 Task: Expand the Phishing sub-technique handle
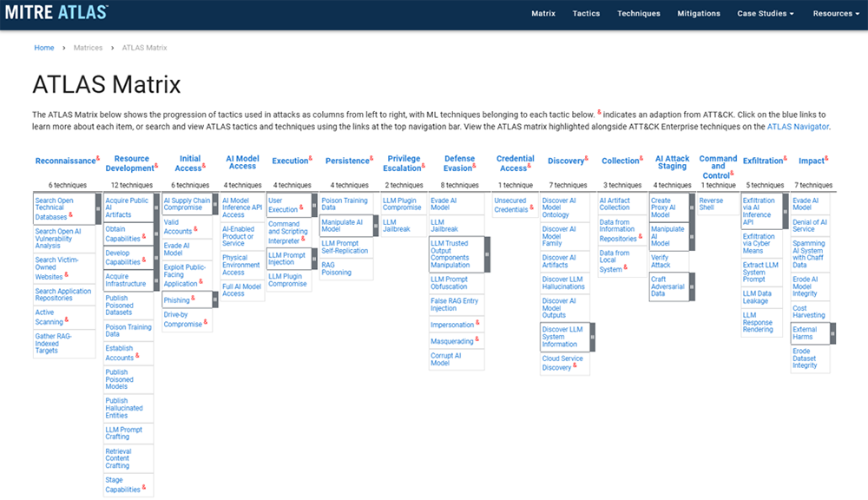pos(215,300)
